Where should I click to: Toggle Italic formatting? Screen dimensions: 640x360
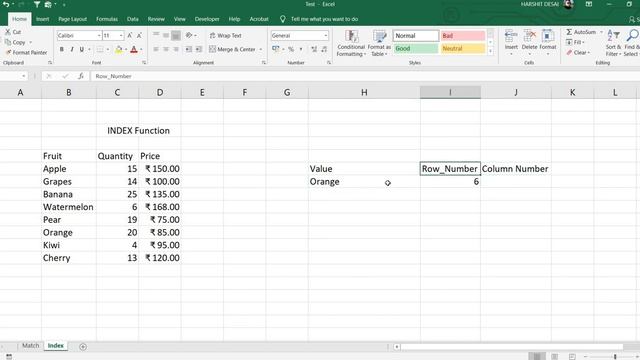[x=72, y=49]
